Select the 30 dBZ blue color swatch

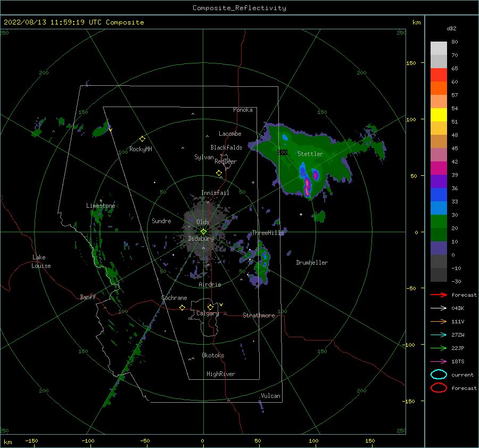[439, 208]
